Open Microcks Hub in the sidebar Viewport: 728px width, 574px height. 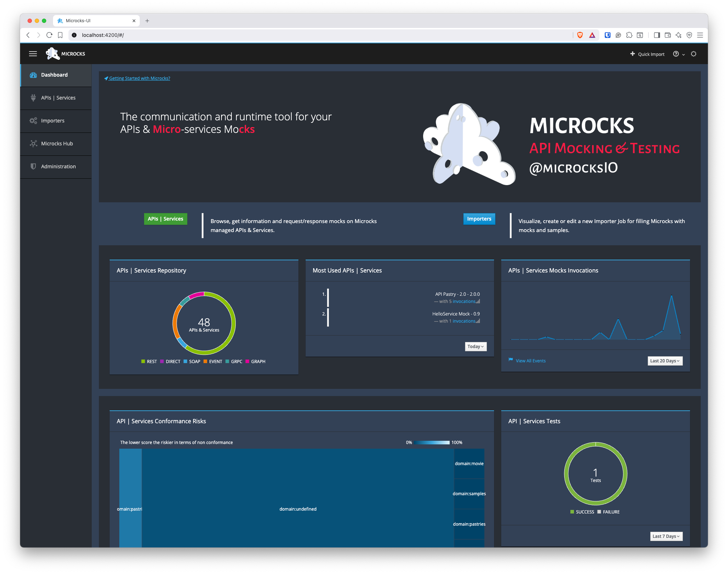pos(57,144)
